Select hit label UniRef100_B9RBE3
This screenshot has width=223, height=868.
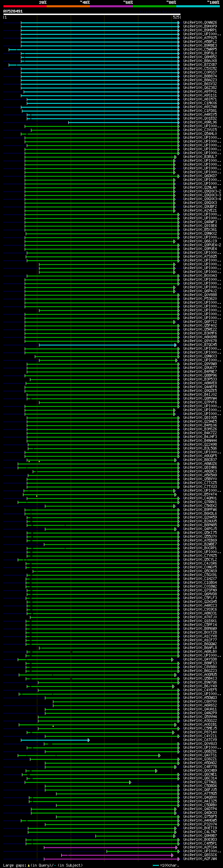pos(200,46)
